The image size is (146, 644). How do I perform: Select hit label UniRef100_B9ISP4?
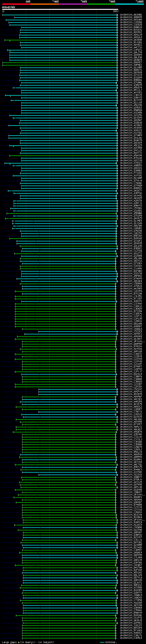click(131, 628)
